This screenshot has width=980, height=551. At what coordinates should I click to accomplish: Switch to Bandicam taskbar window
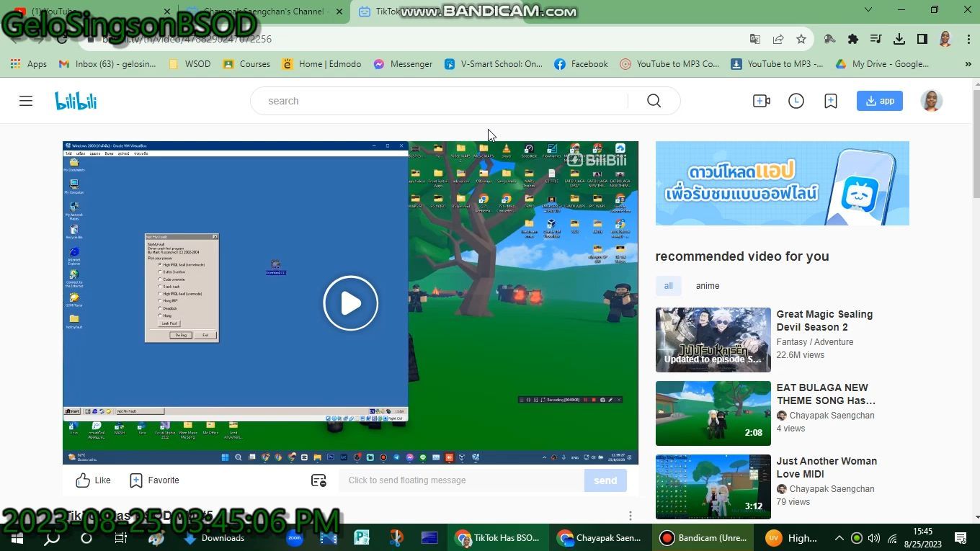(703, 538)
